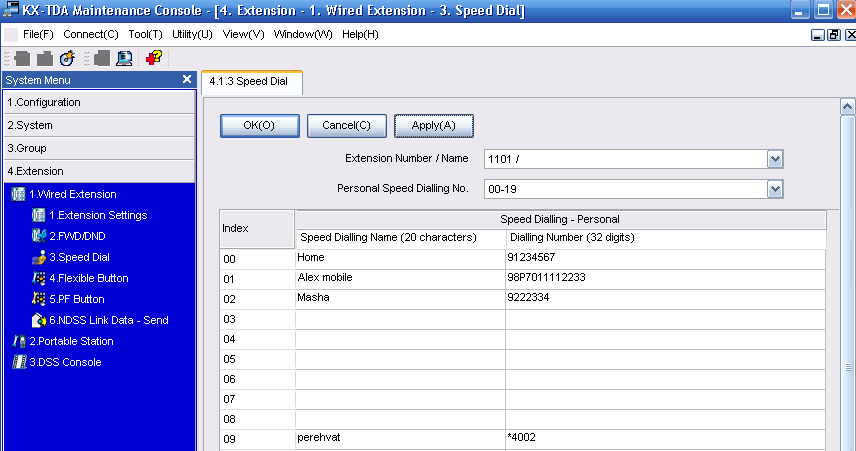Open 1.Configuration in System Menu
Viewport: 856px width, 451px height.
point(99,102)
